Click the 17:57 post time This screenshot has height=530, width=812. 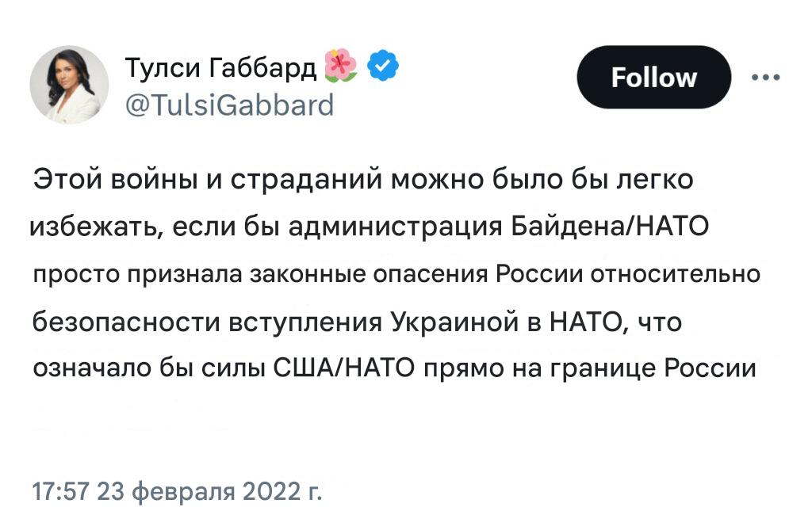coord(59,490)
